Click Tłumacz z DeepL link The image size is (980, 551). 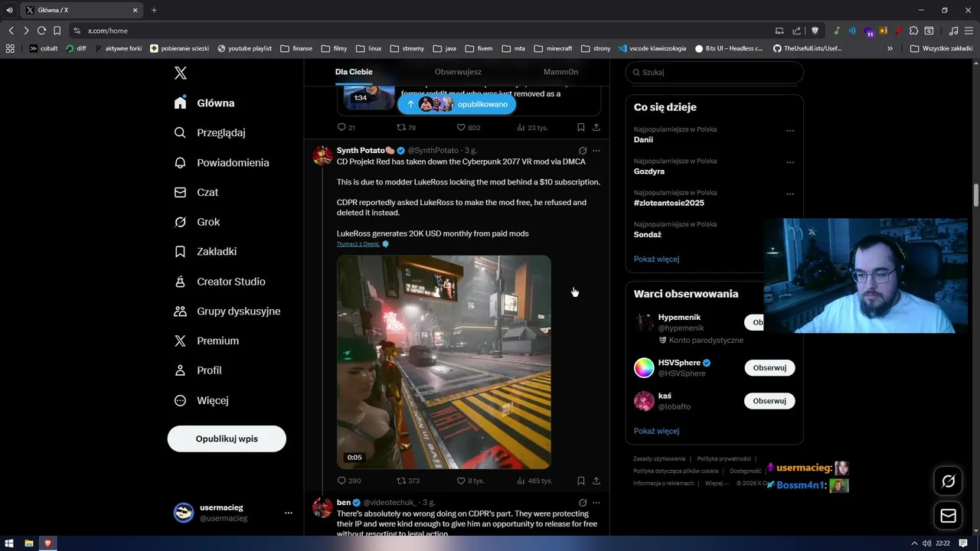pyautogui.click(x=358, y=244)
